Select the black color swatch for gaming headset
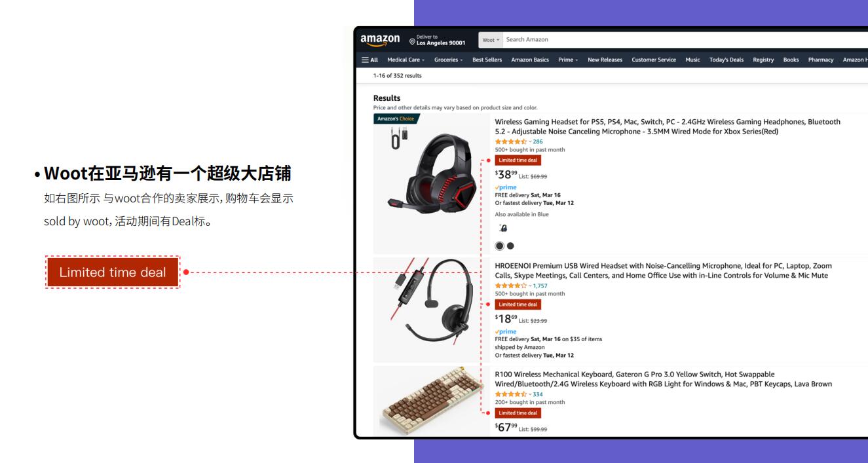Image resolution: width=868 pixels, height=463 pixels. (511, 246)
